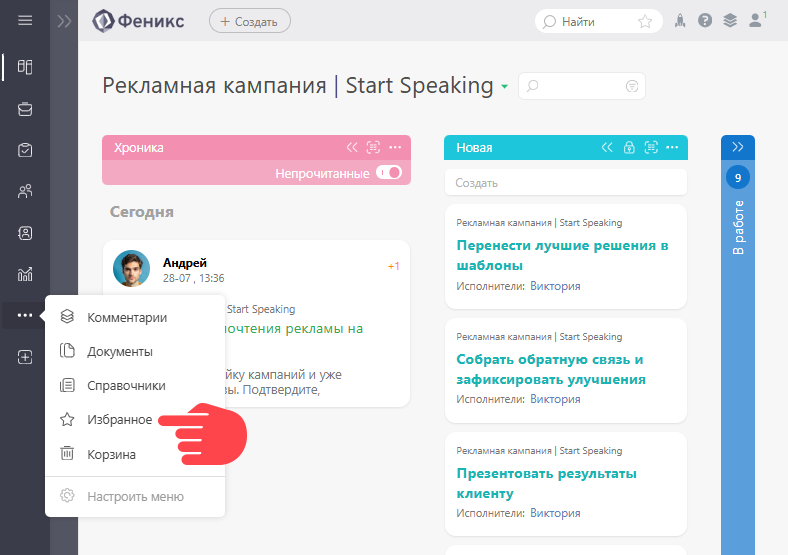The image size is (788, 555).
Task: Open the analytics chart icon in sidebar
Action: [25, 274]
